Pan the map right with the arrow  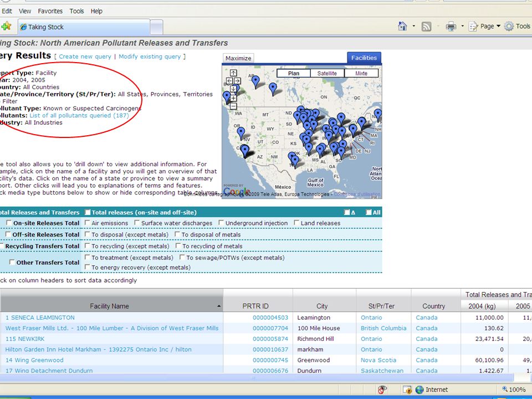[238, 81]
